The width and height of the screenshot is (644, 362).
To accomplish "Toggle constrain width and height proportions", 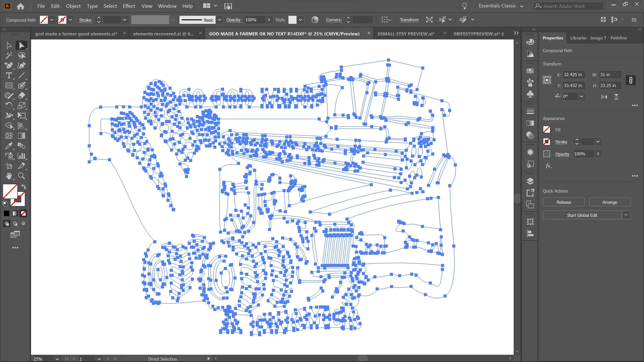I will (x=630, y=80).
